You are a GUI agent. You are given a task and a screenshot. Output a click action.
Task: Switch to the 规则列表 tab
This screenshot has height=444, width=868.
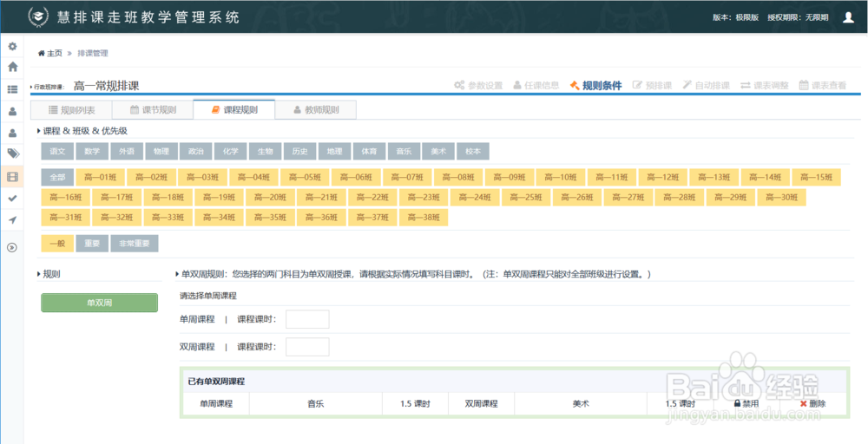tap(71, 110)
